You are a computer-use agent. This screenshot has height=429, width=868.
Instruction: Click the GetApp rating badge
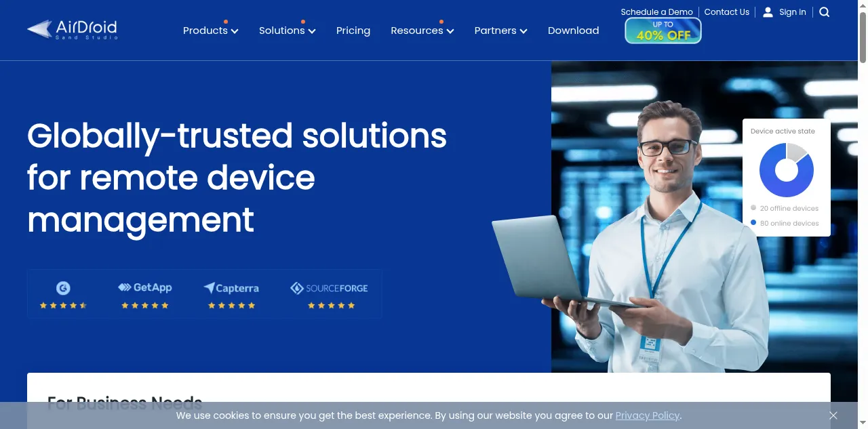(x=145, y=295)
